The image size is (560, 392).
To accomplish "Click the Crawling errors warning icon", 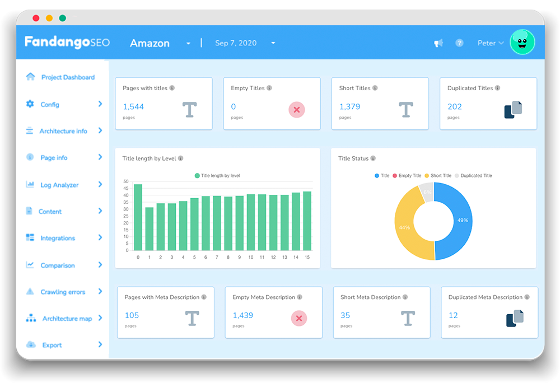I will click(30, 291).
